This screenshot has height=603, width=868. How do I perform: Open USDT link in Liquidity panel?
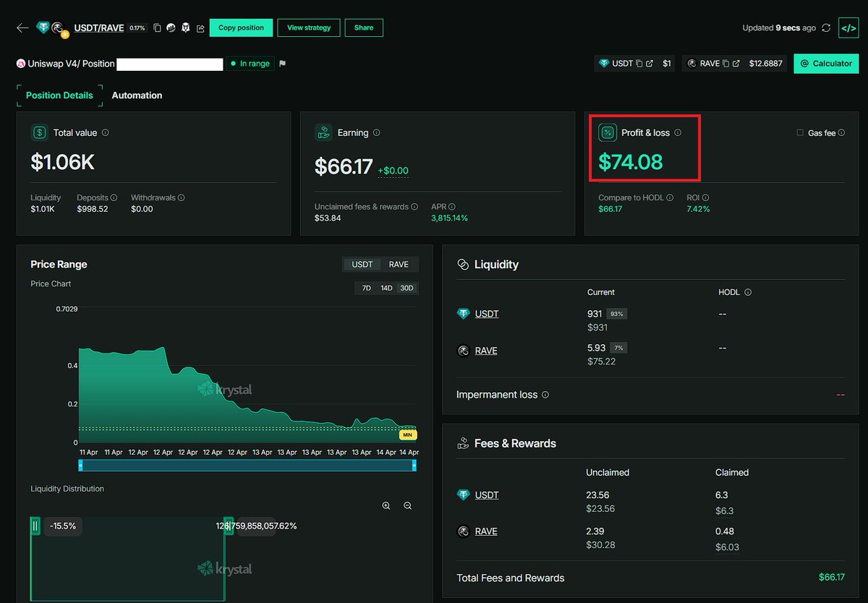[x=487, y=314]
